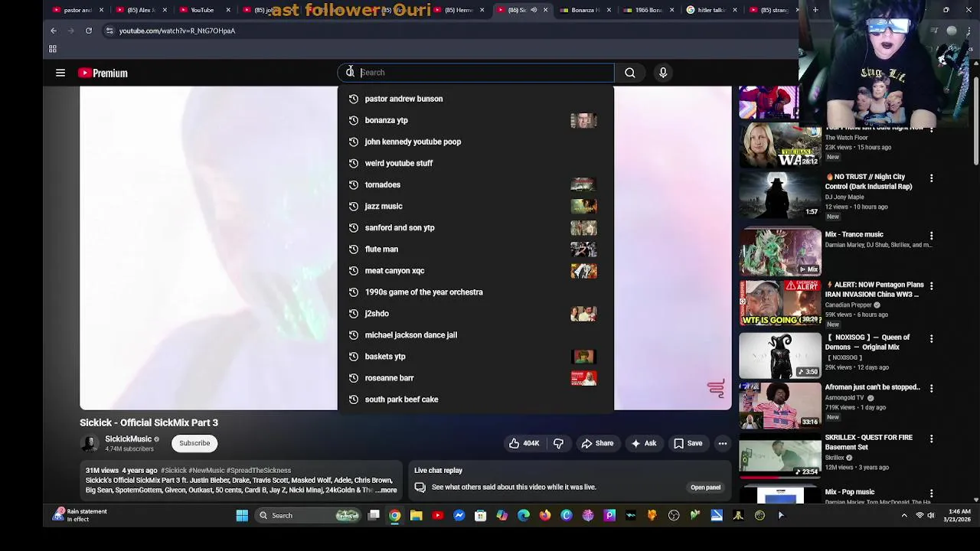980x551 pixels.
Task: Pick 'baskets ytp' search suggestion
Action: point(475,356)
